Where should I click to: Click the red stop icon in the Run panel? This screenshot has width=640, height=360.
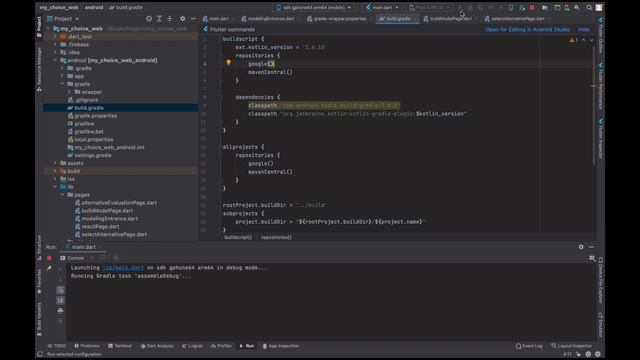coord(49,258)
